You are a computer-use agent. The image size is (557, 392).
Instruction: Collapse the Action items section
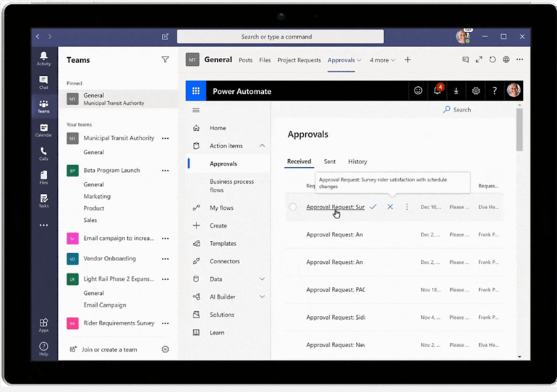pyautogui.click(x=262, y=145)
